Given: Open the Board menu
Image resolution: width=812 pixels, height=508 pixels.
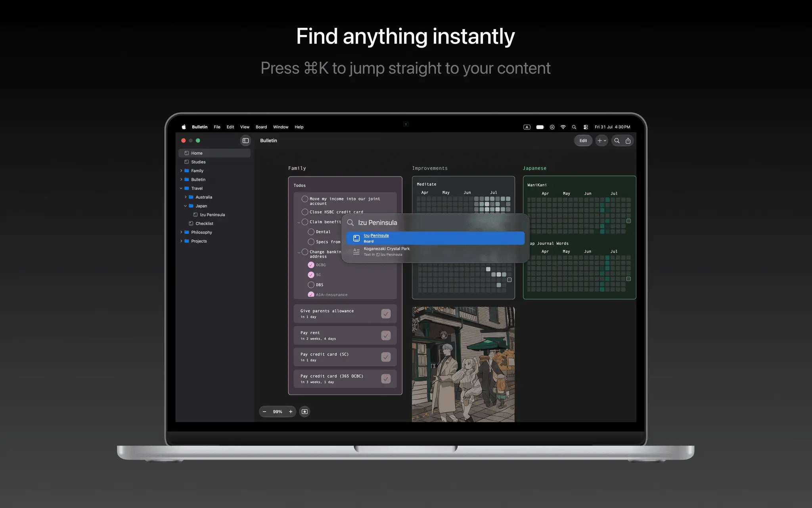Looking at the screenshot, I should [x=261, y=127].
